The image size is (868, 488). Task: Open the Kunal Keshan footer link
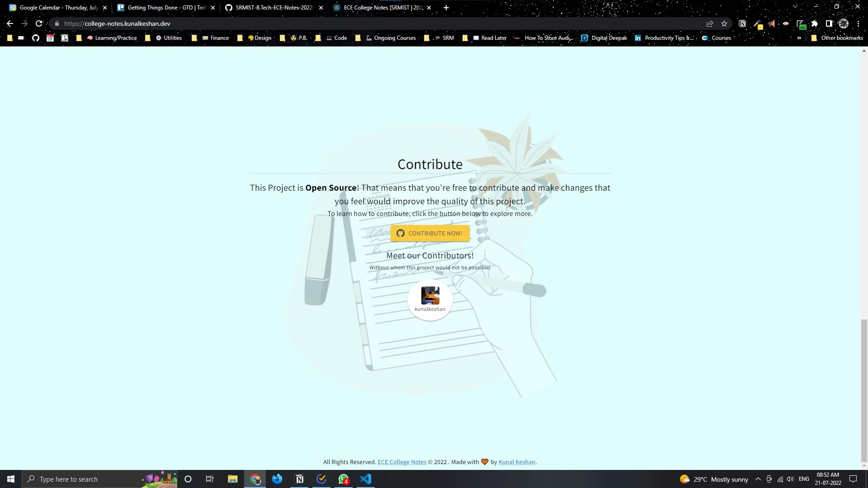point(517,462)
